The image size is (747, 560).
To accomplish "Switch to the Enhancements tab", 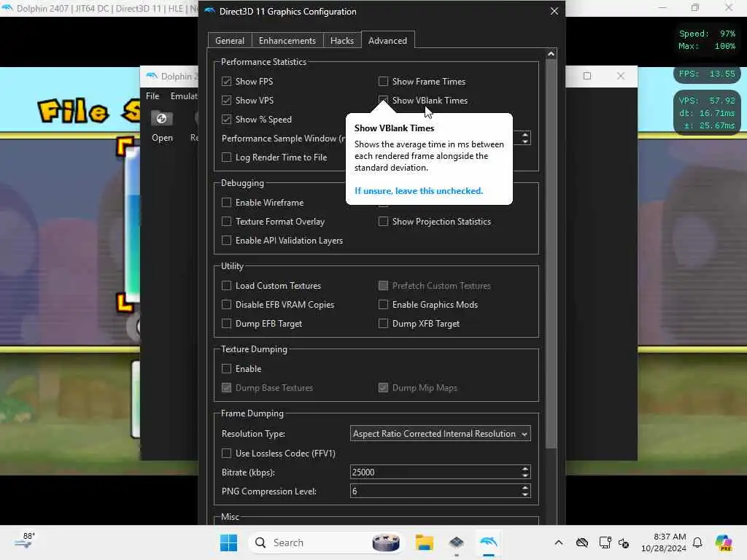I will click(287, 41).
